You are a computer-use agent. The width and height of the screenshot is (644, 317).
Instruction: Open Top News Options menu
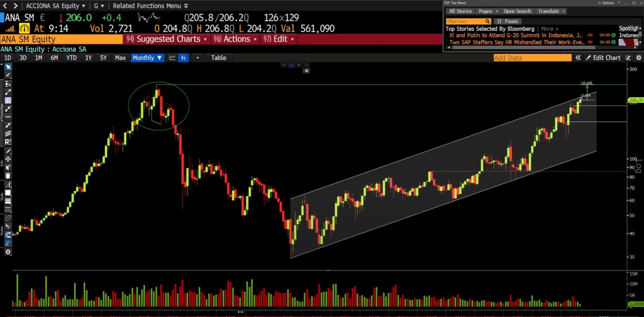point(606,3)
